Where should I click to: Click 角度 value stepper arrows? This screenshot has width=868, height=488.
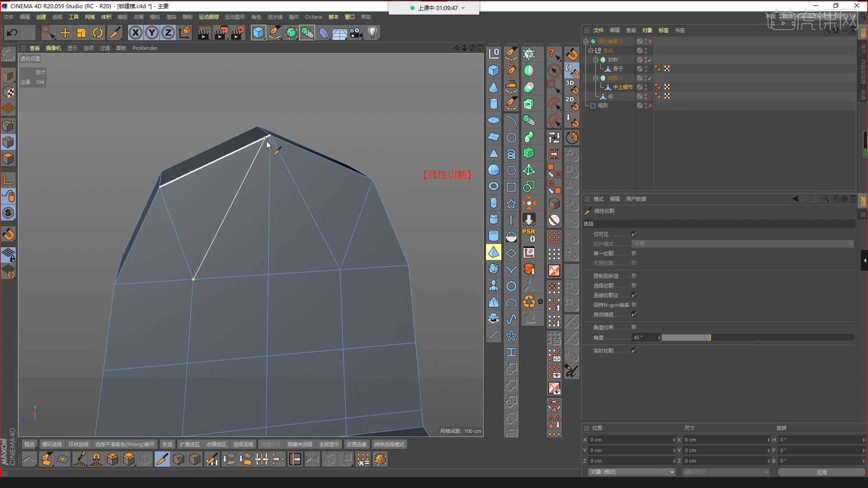(x=659, y=338)
